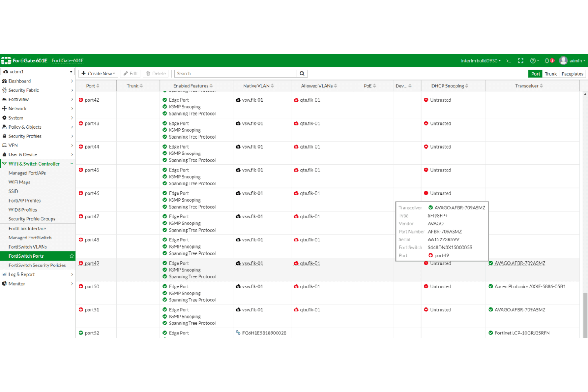Click allowed VLAN icon for port44

click(296, 147)
